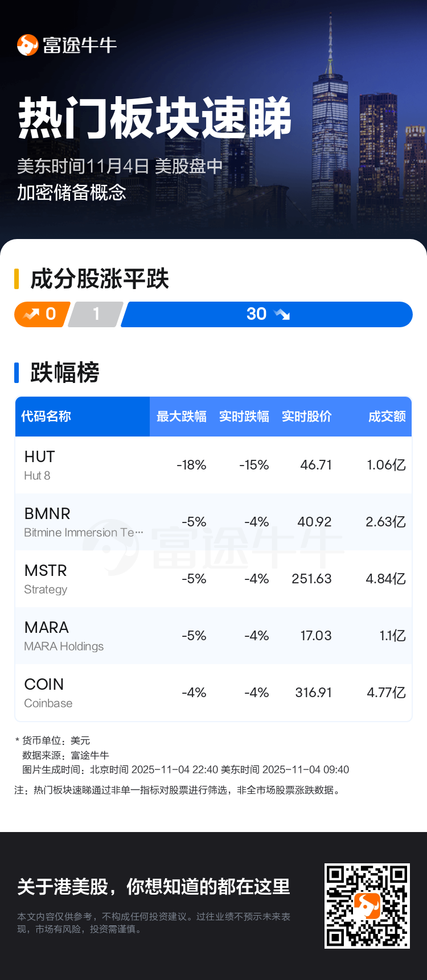
Task: Click the 热门板块速睇 headline title
Action: (155, 118)
